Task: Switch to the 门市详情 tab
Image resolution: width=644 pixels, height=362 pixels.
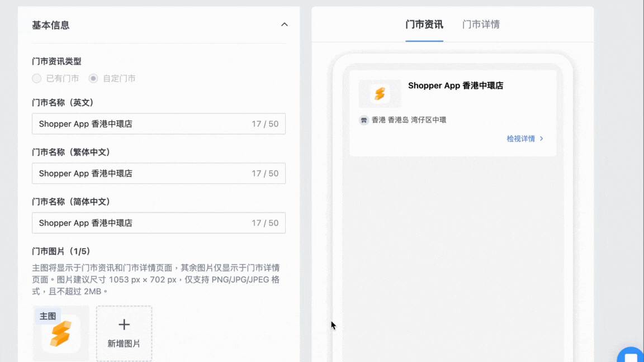Action: pyautogui.click(x=481, y=25)
